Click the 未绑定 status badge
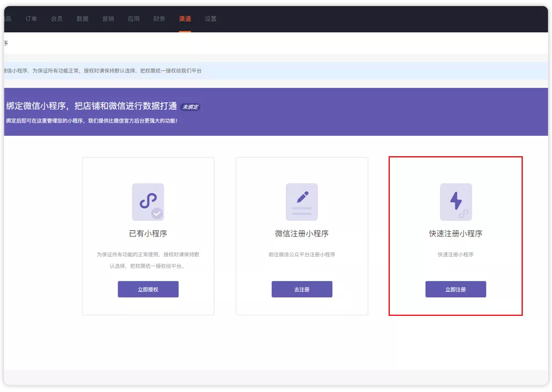This screenshot has width=552, height=392. (190, 107)
